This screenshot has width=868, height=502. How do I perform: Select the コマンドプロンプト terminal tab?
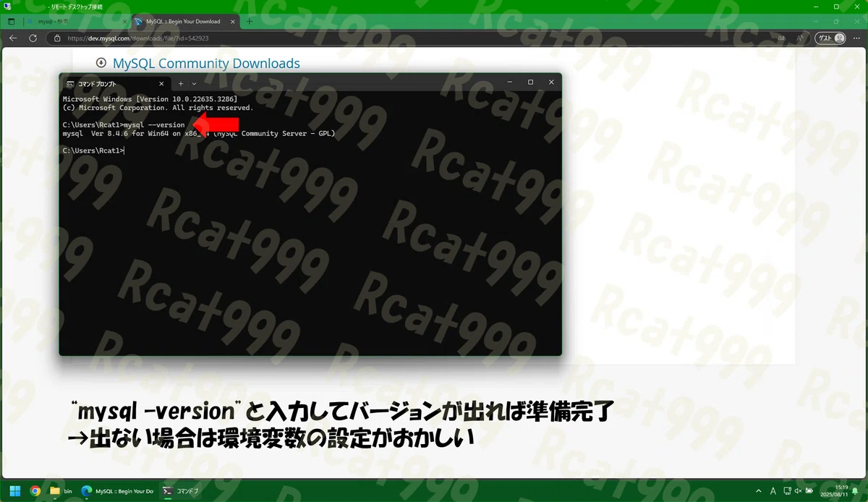(116, 83)
